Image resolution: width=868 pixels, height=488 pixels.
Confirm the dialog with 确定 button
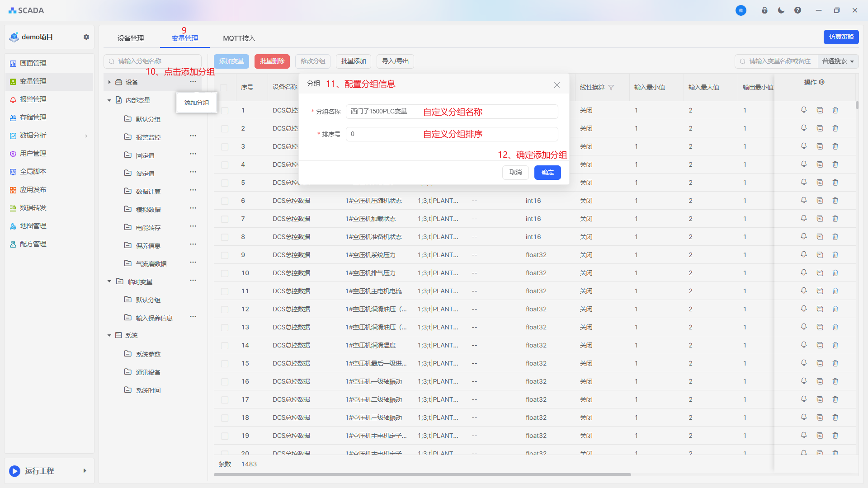pyautogui.click(x=547, y=172)
